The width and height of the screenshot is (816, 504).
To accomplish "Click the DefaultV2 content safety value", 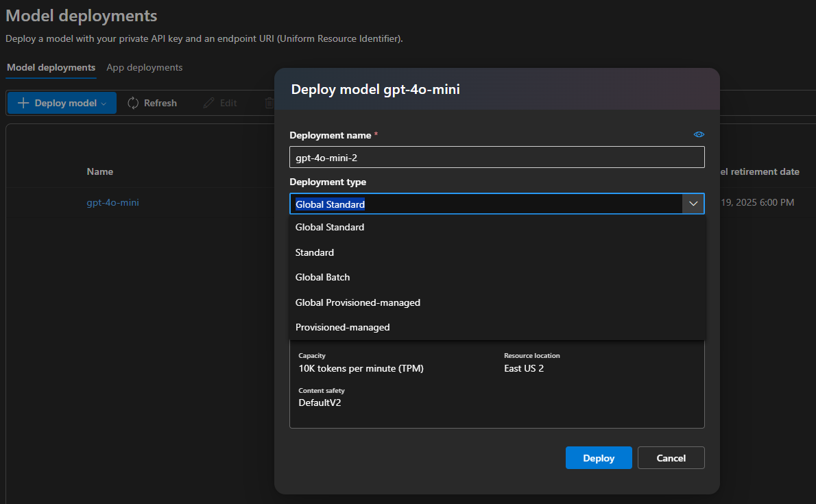I will pos(320,403).
